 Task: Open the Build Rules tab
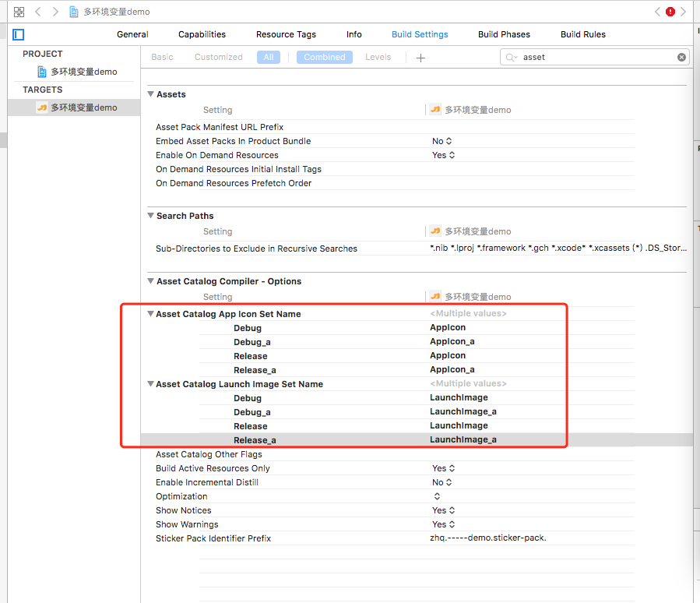[583, 34]
